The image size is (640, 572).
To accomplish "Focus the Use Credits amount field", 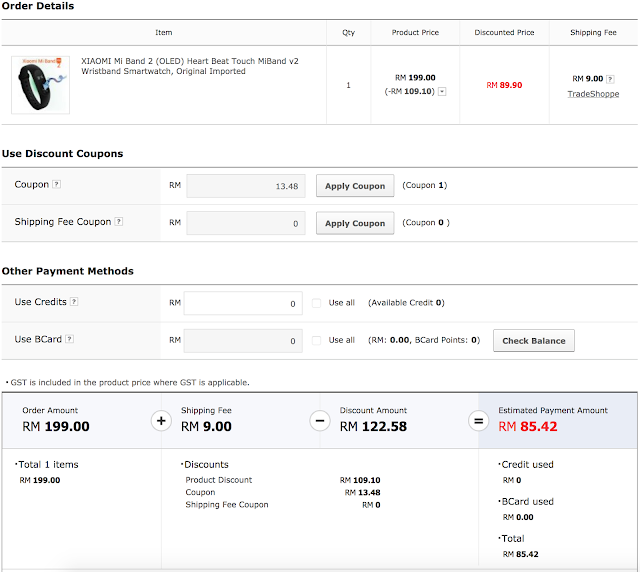I will tap(243, 303).
